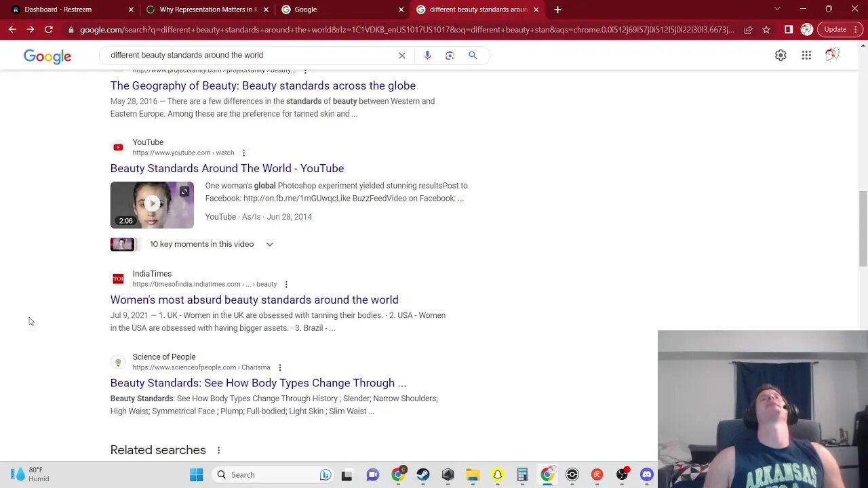Screen dimensions: 868x488
Task: Open Women's most absurd beauty standards result
Action: pyautogui.click(x=254, y=300)
